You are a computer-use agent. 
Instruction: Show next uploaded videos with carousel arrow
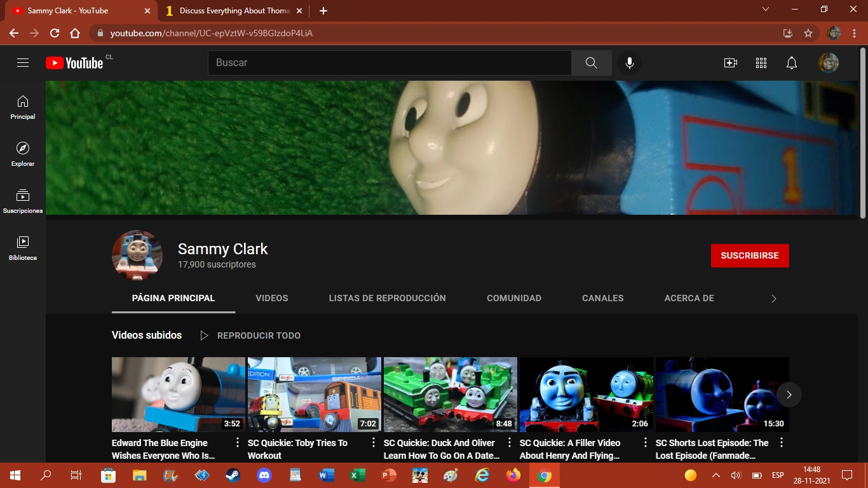pos(789,395)
